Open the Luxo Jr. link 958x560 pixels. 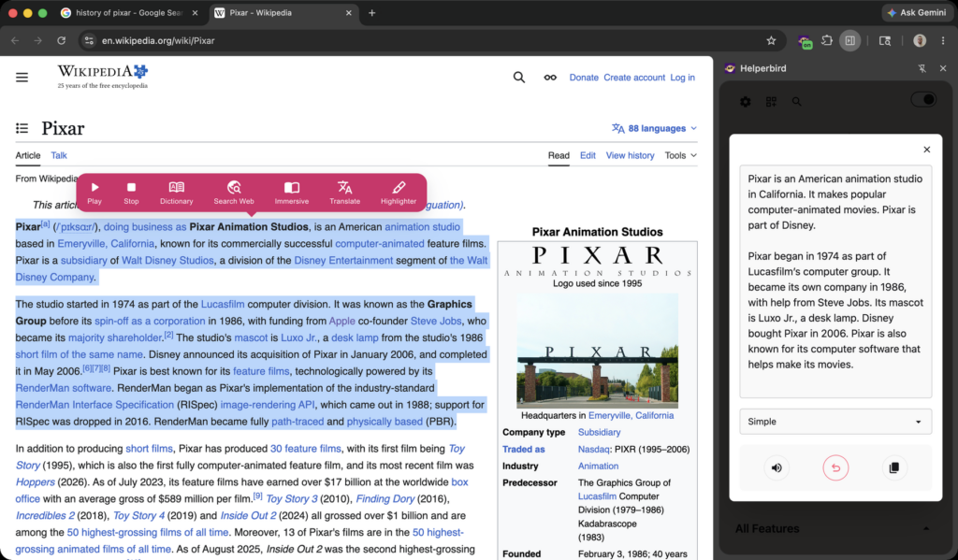(298, 337)
